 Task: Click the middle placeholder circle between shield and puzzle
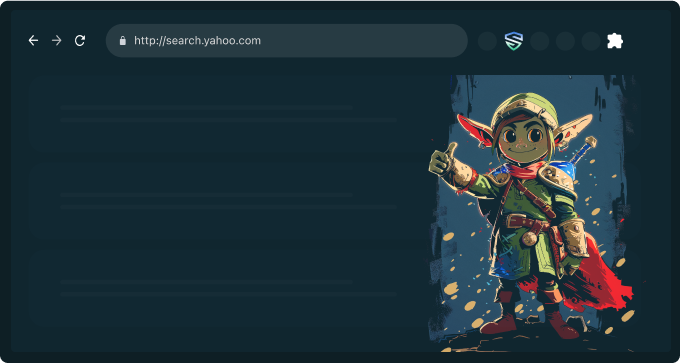coord(566,41)
